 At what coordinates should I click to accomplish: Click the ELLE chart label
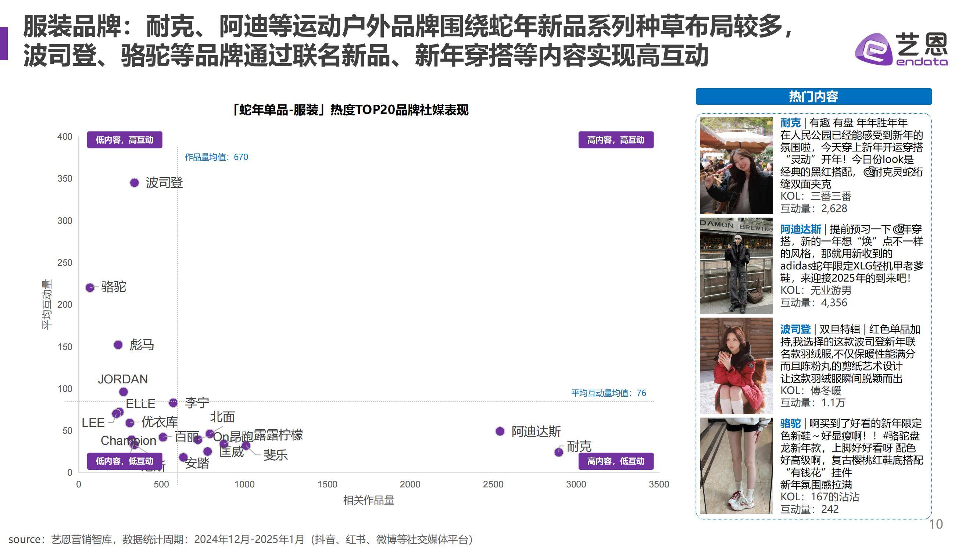point(140,403)
